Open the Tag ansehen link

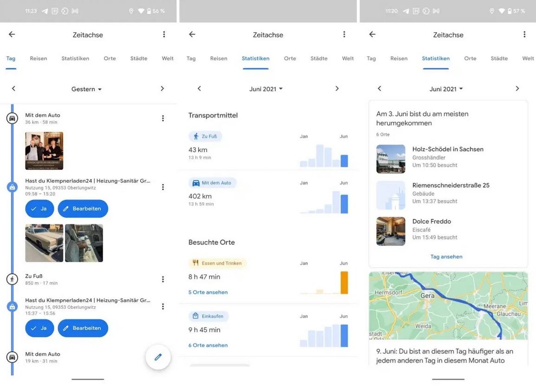[x=446, y=257]
